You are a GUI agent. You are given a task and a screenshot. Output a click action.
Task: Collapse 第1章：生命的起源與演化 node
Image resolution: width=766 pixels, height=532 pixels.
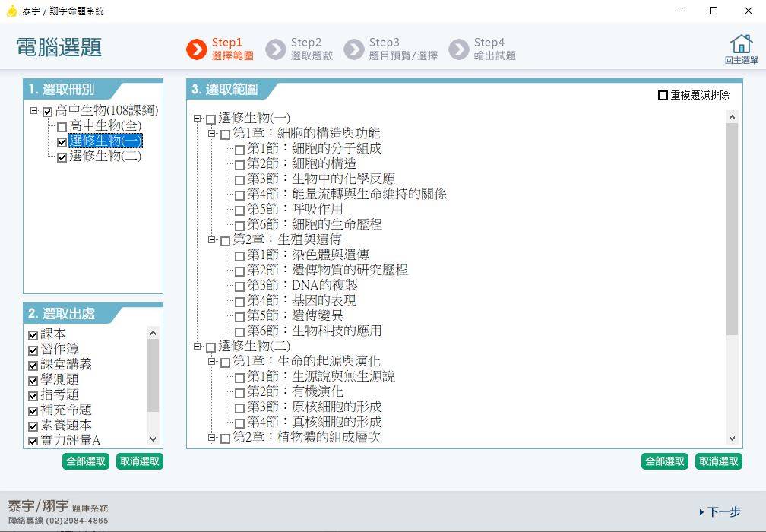point(211,362)
